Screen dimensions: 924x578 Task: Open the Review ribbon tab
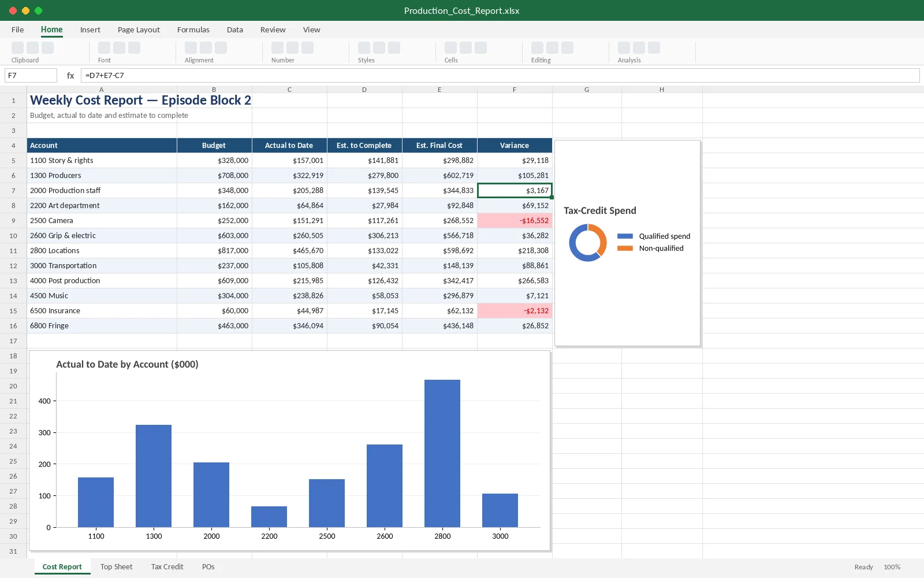point(273,30)
